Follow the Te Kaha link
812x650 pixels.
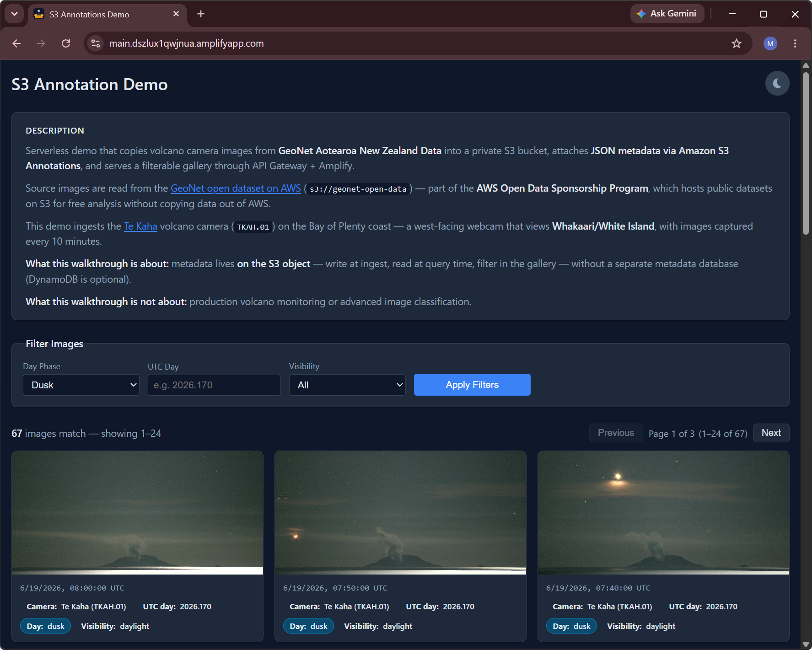(140, 226)
